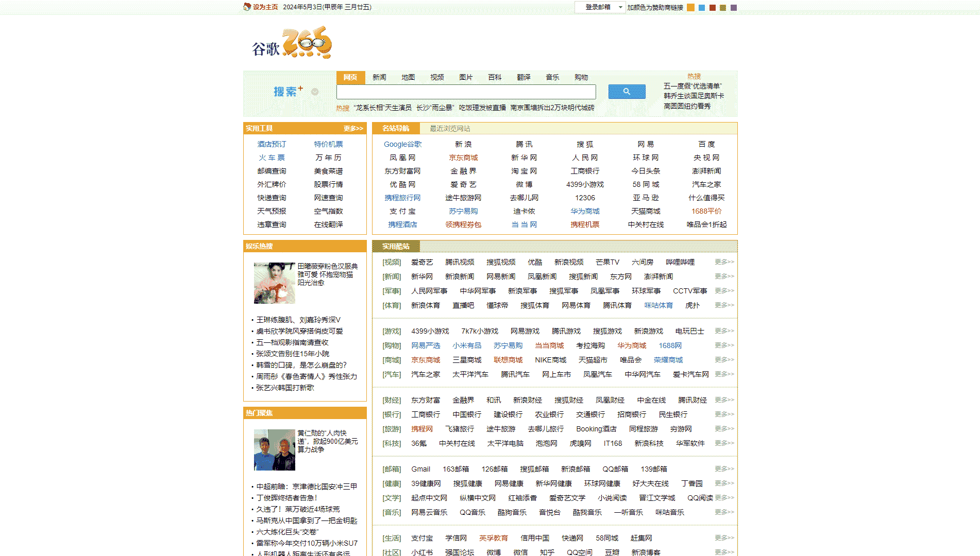Expand 更多>> on the [邮箱] row
The height and width of the screenshot is (556, 980).
724,469
